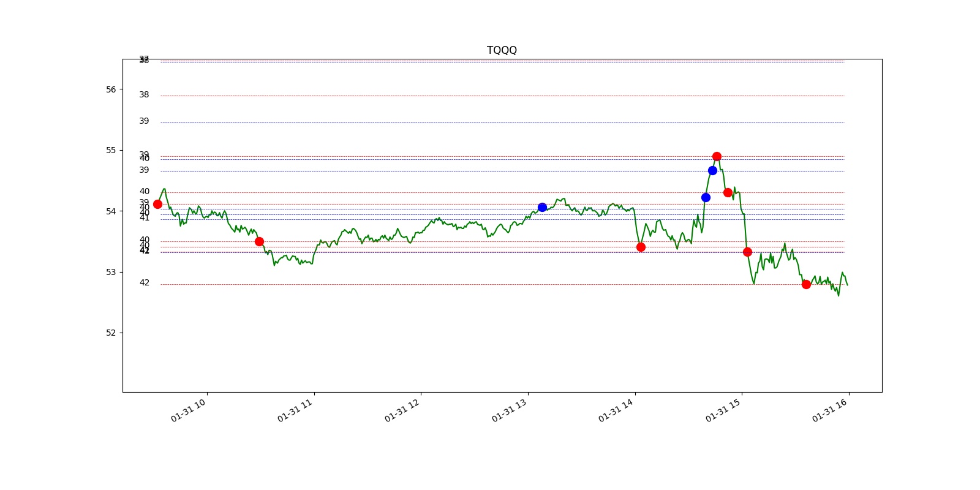
Task: Select the y-axis tick label 55
Action: (111, 150)
